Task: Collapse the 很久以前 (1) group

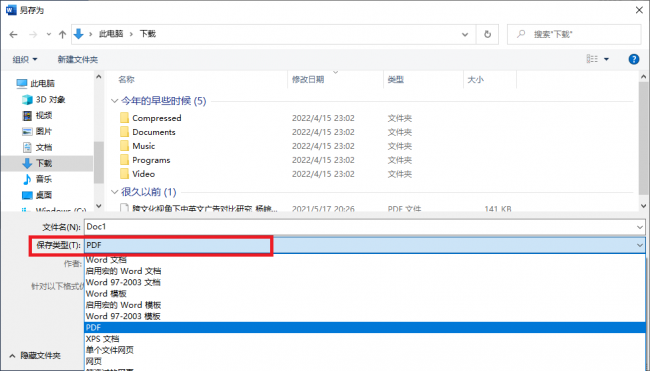Action: coord(115,192)
